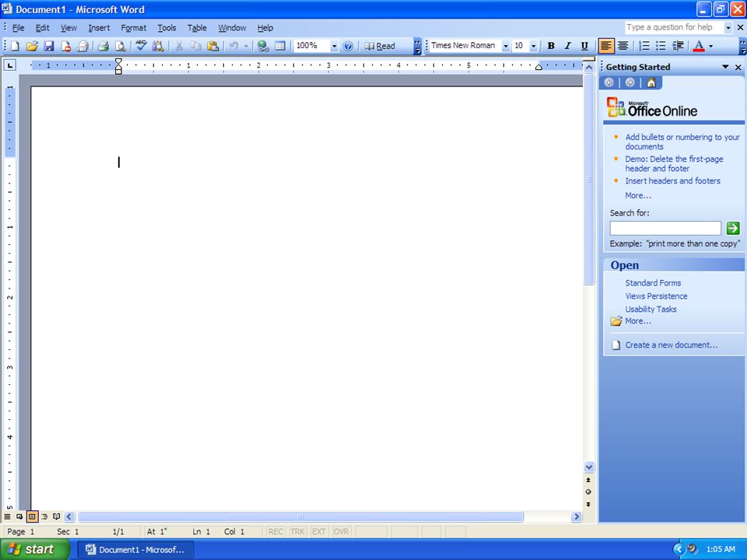
Task: Expand Formatting toolbar options chevron
Action: click(742, 46)
